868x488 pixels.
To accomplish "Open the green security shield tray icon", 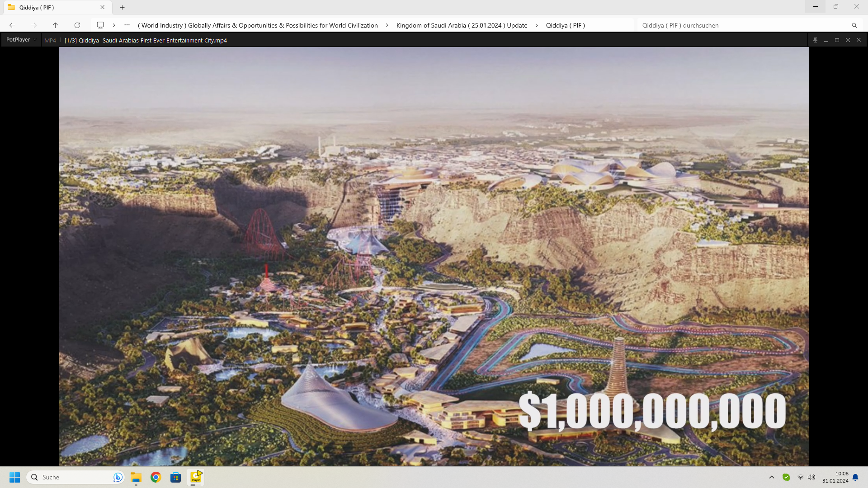I will click(x=786, y=477).
